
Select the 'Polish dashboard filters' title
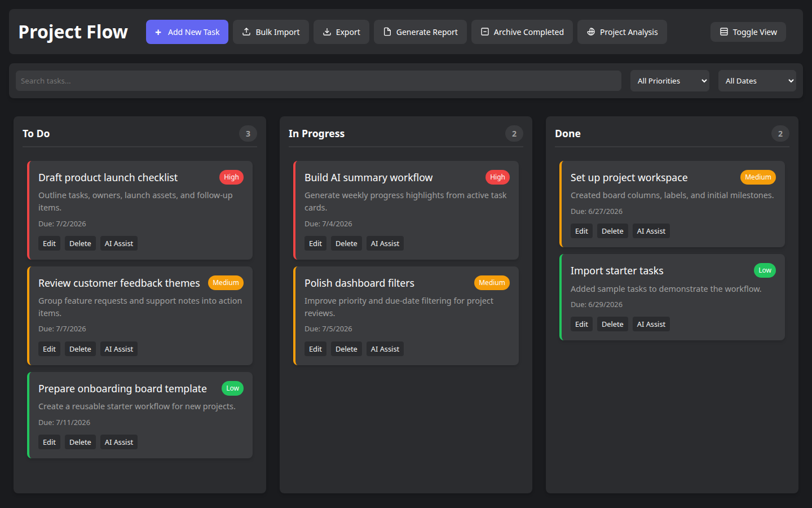[x=359, y=283]
